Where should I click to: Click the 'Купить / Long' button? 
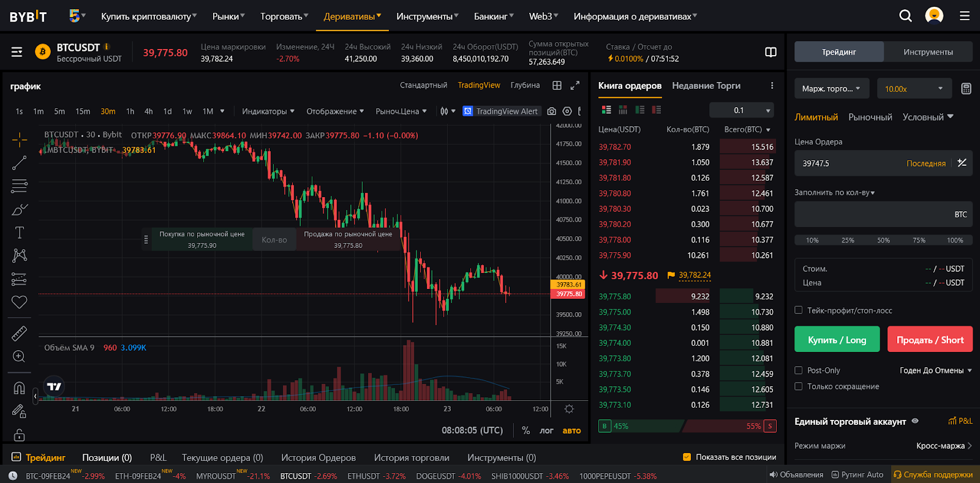tap(837, 339)
